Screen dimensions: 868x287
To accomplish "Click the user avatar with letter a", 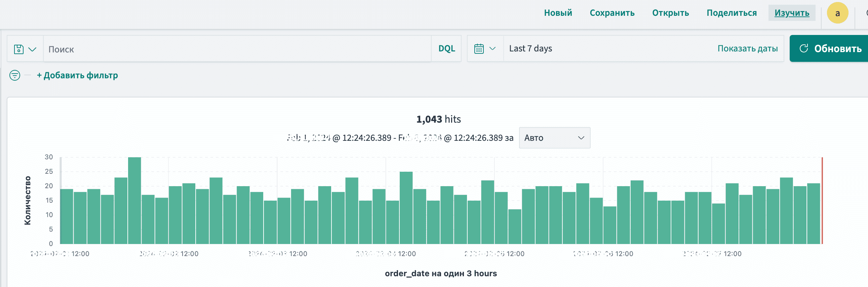I will (x=837, y=13).
